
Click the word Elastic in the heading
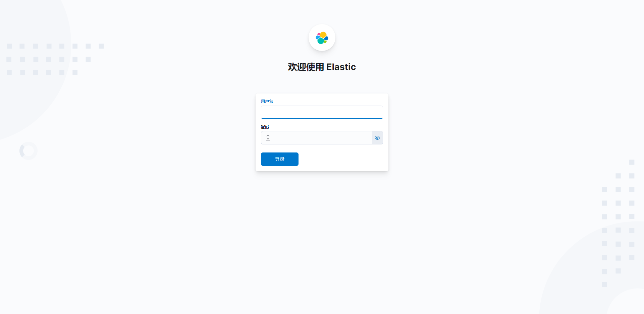pyautogui.click(x=341, y=67)
